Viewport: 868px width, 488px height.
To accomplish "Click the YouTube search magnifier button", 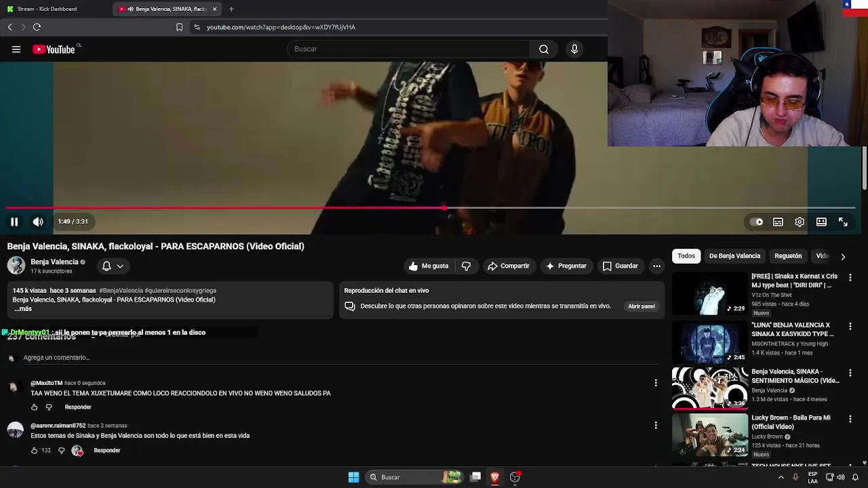I will point(544,49).
